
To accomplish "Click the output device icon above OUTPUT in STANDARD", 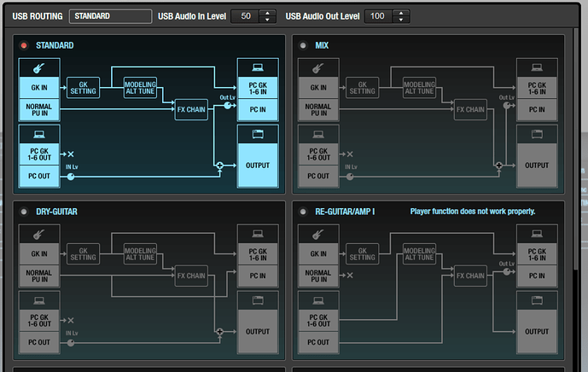I will click(x=258, y=133).
